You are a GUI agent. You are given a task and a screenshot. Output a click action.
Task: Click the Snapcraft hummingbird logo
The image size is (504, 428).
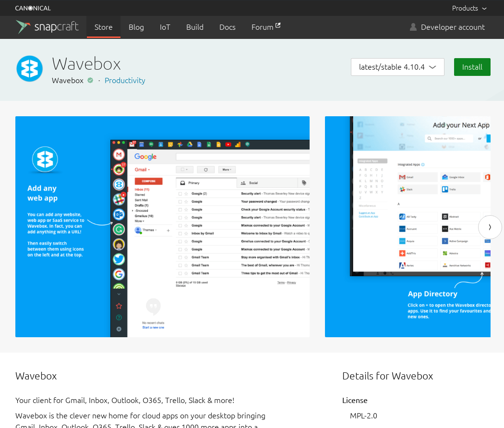click(x=22, y=27)
